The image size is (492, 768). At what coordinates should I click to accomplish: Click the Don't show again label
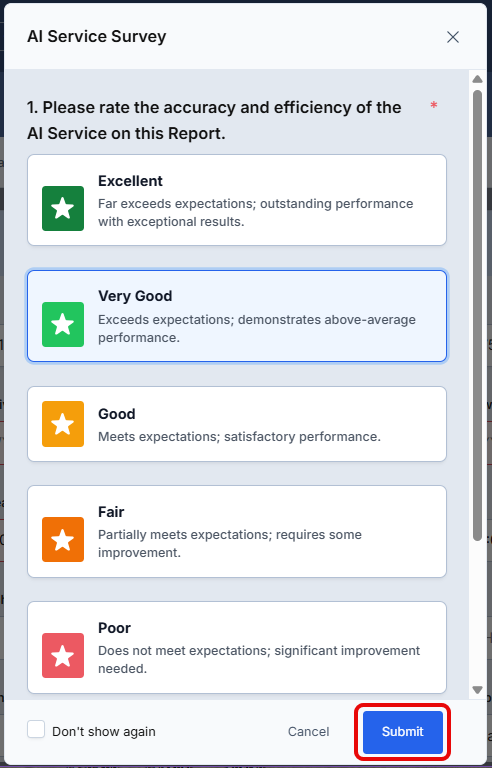104,732
